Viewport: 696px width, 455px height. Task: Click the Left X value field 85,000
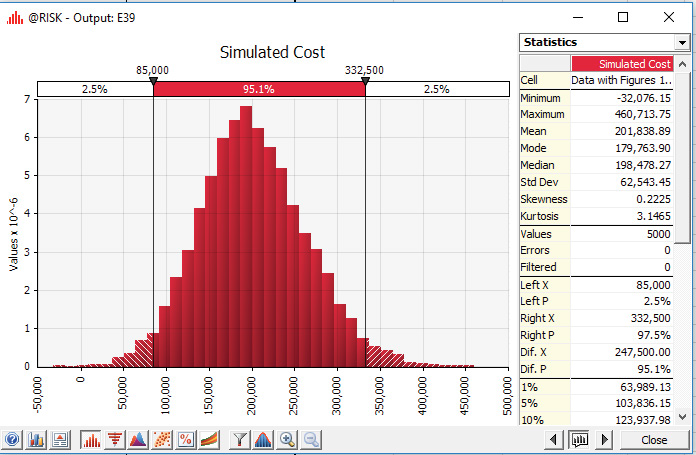(x=620, y=285)
